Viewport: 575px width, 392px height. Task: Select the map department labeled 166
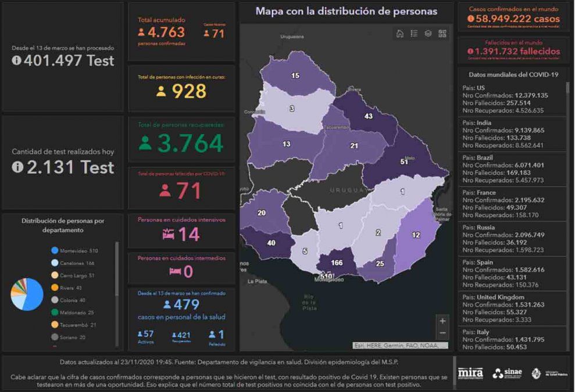coord(336,262)
